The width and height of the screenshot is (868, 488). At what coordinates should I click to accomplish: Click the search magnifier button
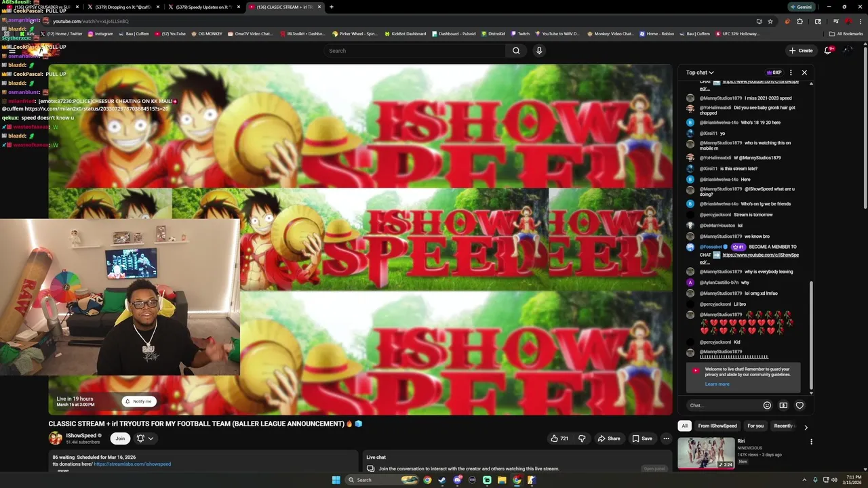(516, 51)
